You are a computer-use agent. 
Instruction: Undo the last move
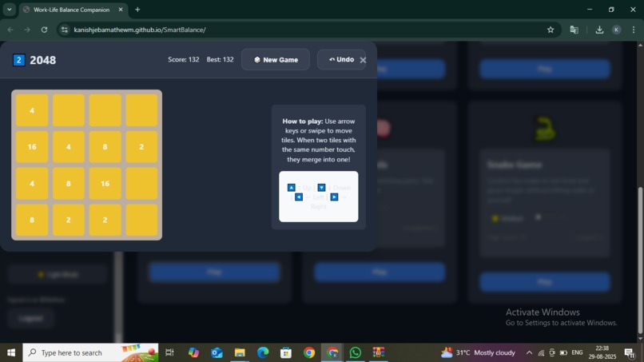pos(341,60)
